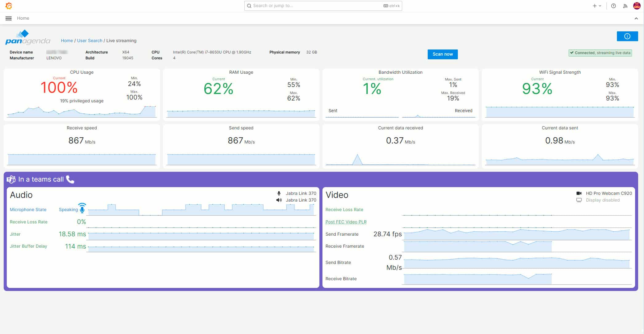Expand the plus add-new dropdown

(x=597, y=6)
